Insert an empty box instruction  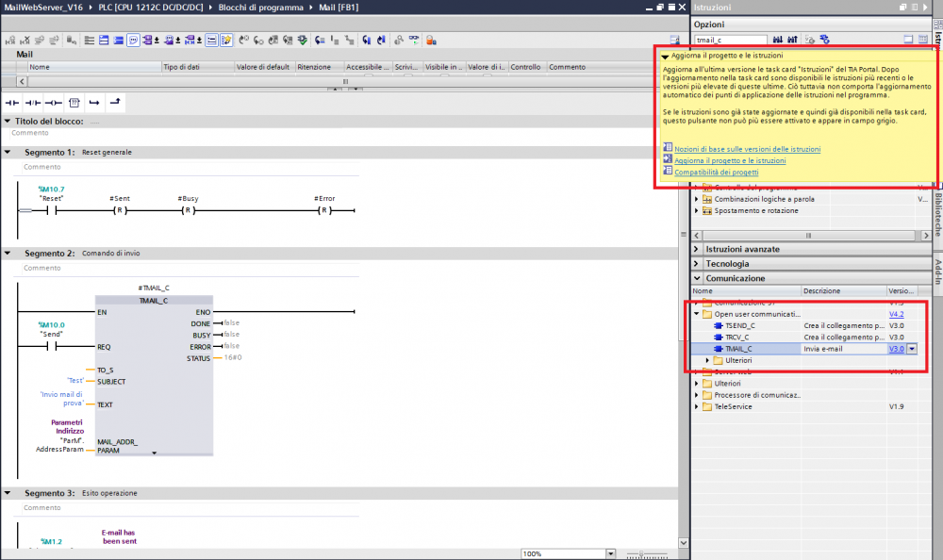point(74,102)
